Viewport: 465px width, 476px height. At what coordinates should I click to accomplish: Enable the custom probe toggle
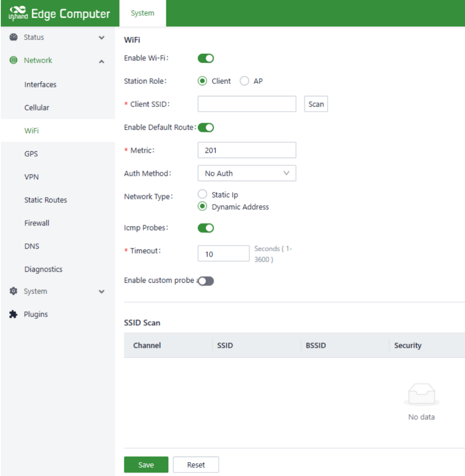(206, 281)
